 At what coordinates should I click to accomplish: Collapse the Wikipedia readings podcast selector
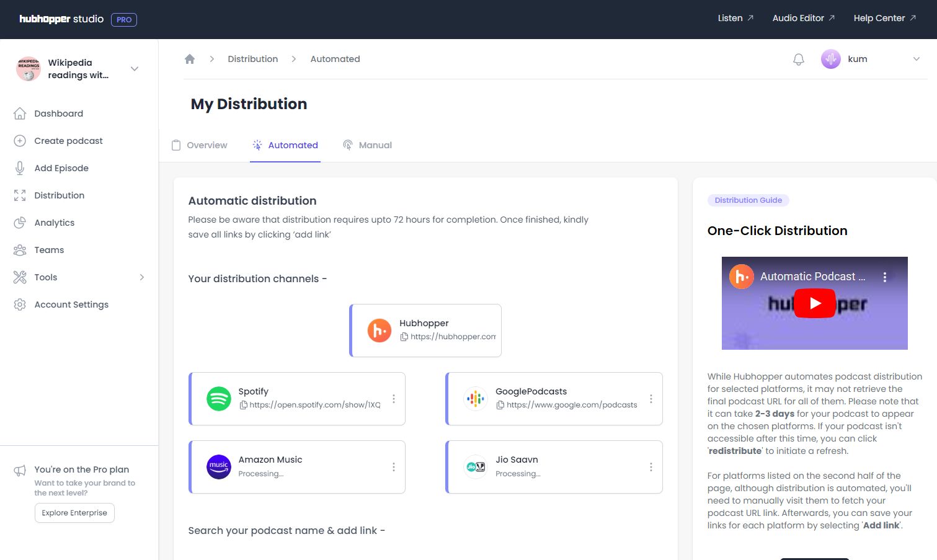(134, 69)
